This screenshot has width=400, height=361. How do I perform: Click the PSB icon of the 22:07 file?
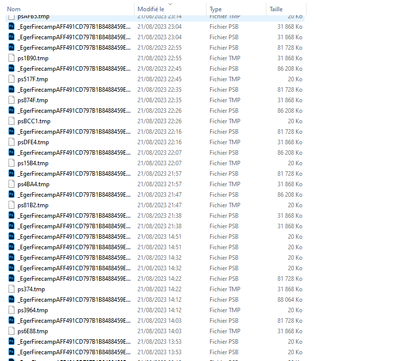click(x=12, y=152)
